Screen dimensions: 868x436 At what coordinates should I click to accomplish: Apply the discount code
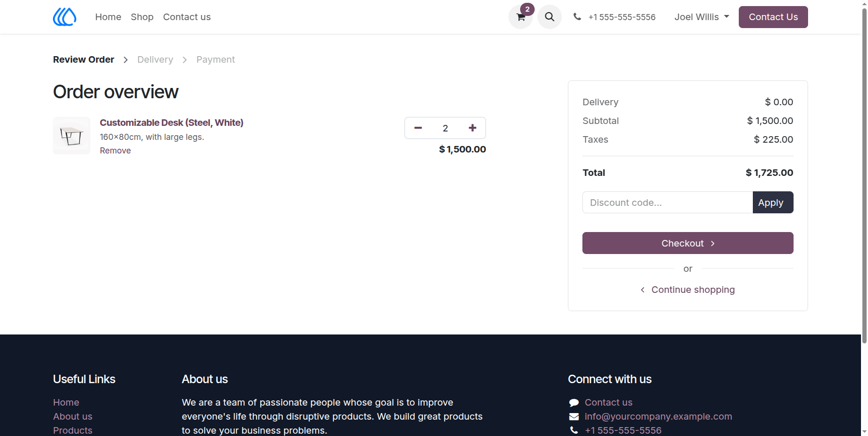[x=773, y=203]
